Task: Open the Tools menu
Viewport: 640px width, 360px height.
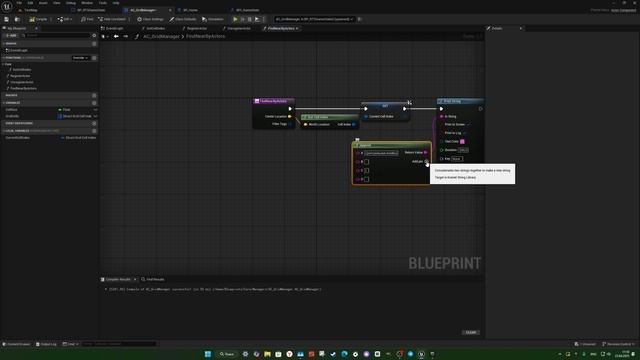Action: click(103, 3)
